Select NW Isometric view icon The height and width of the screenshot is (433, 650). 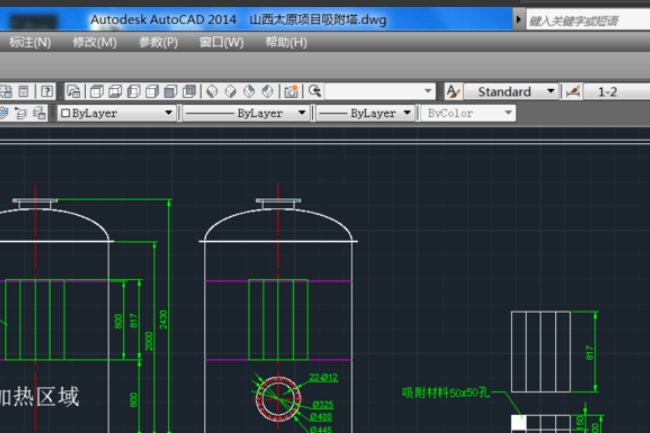click(268, 92)
